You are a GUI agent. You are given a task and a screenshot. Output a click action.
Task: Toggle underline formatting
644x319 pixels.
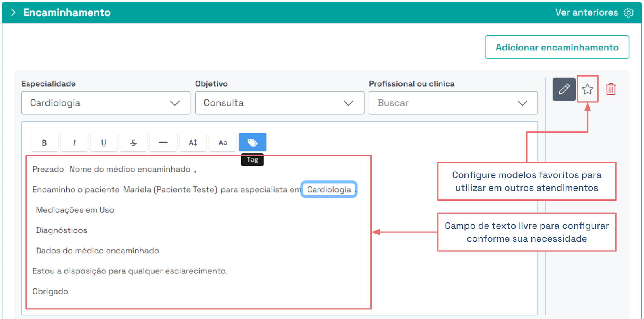pos(103,143)
